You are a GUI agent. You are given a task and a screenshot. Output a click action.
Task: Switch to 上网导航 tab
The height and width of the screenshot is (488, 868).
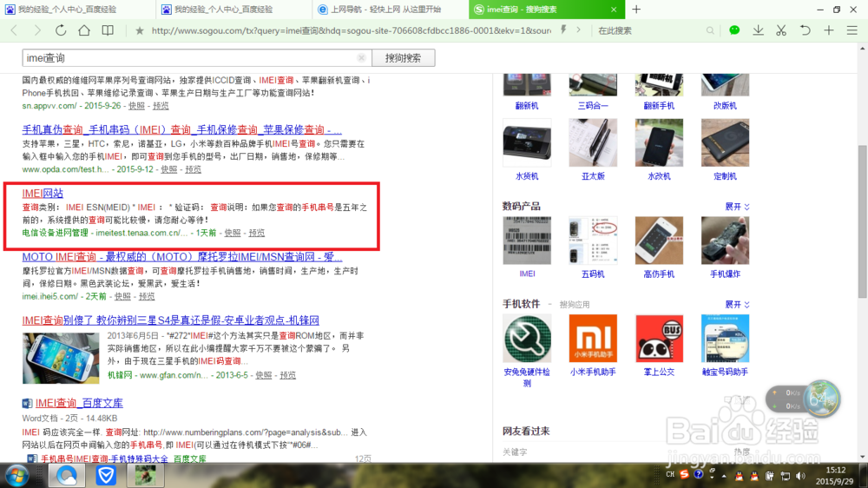point(391,10)
